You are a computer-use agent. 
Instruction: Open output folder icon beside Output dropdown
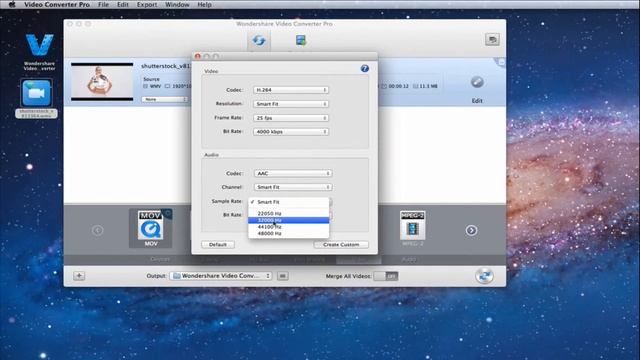[x=282, y=276]
